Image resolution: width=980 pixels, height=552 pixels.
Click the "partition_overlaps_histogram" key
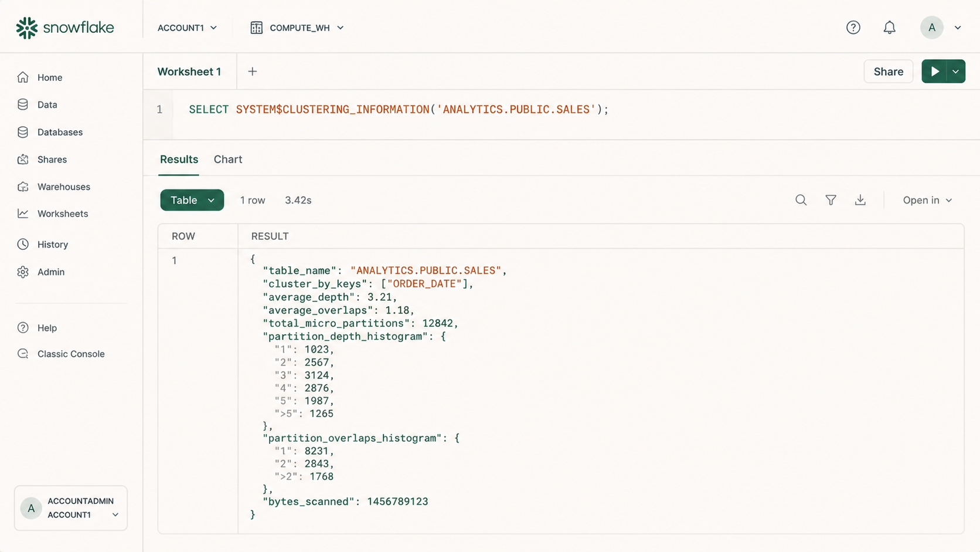353,438
